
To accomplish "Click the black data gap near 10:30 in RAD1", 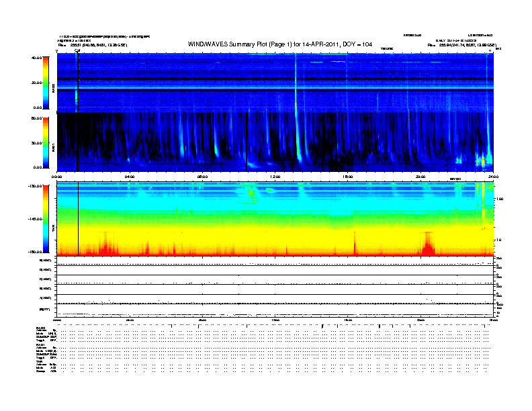I will [247, 142].
